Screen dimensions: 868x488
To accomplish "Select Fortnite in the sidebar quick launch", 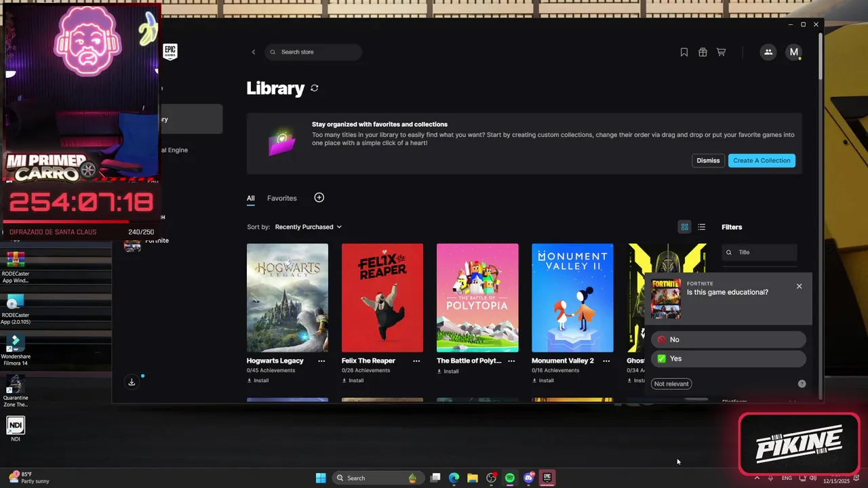I will click(148, 243).
